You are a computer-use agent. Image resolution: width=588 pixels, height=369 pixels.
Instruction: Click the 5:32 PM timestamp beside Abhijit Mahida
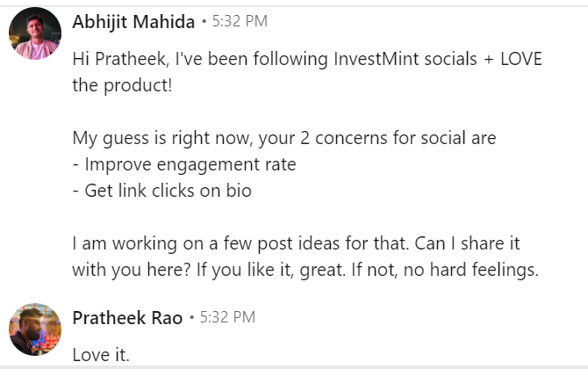coord(240,20)
